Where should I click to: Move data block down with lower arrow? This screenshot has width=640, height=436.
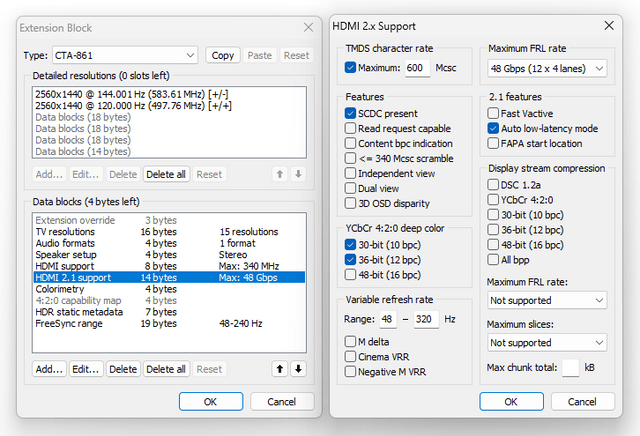(x=298, y=369)
